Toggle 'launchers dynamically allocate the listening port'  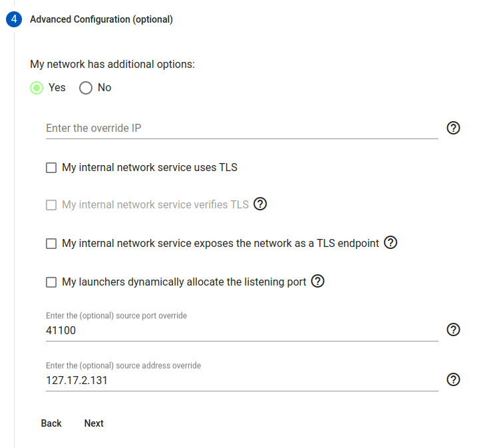point(51,282)
